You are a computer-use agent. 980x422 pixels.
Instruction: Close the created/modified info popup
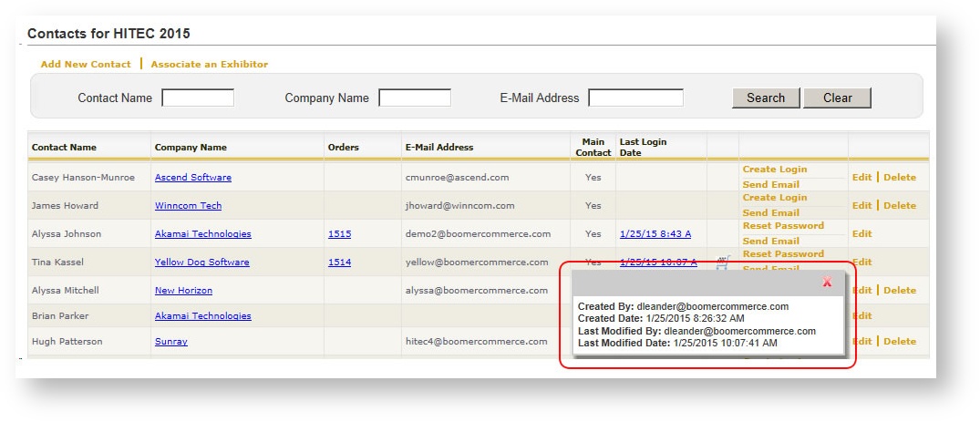pyautogui.click(x=827, y=282)
